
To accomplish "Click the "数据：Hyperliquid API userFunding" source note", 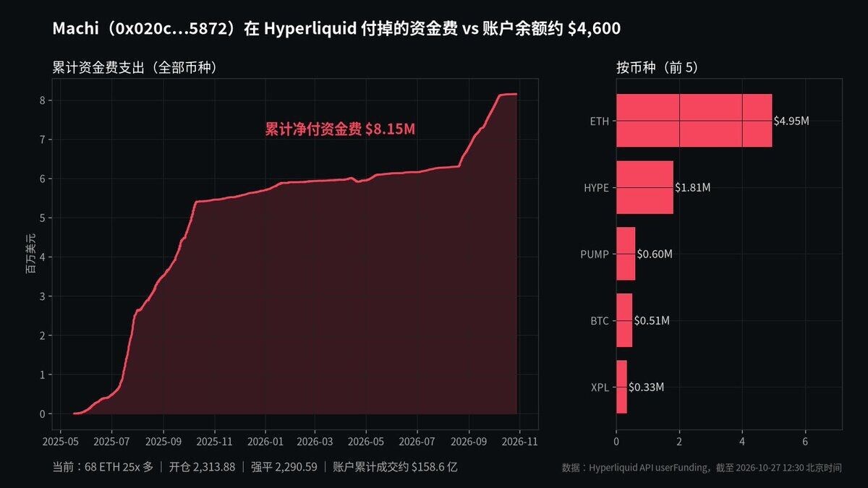I will point(637,468).
